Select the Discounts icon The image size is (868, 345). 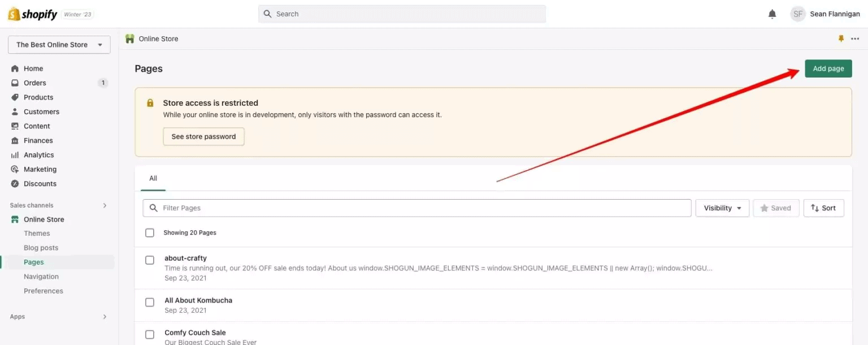(x=15, y=183)
